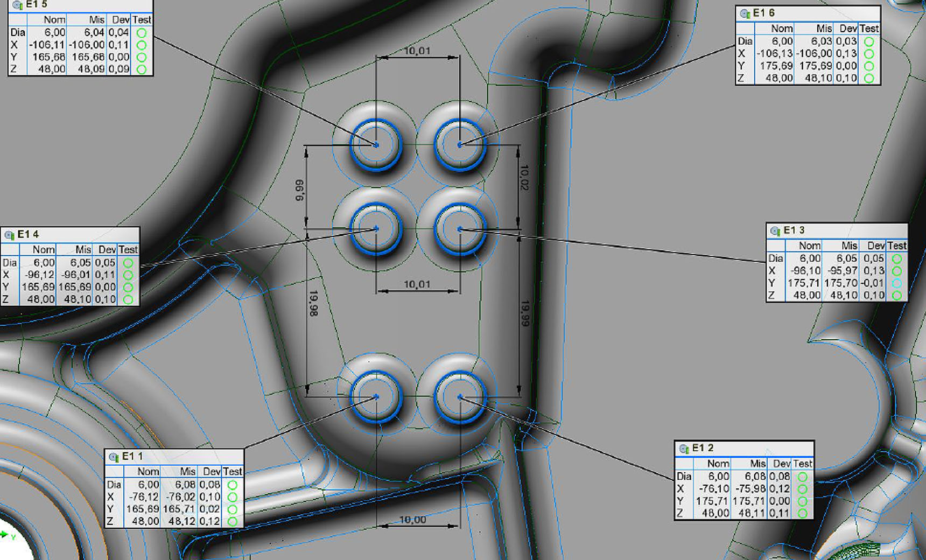Select the green Y test indicator in E1 6
This screenshot has width=926, height=560.
869,66
